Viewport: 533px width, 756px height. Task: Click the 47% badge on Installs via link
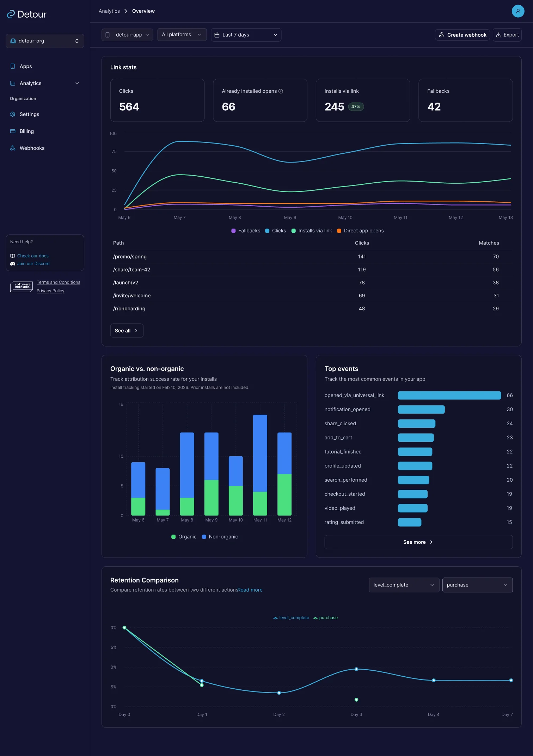click(356, 107)
